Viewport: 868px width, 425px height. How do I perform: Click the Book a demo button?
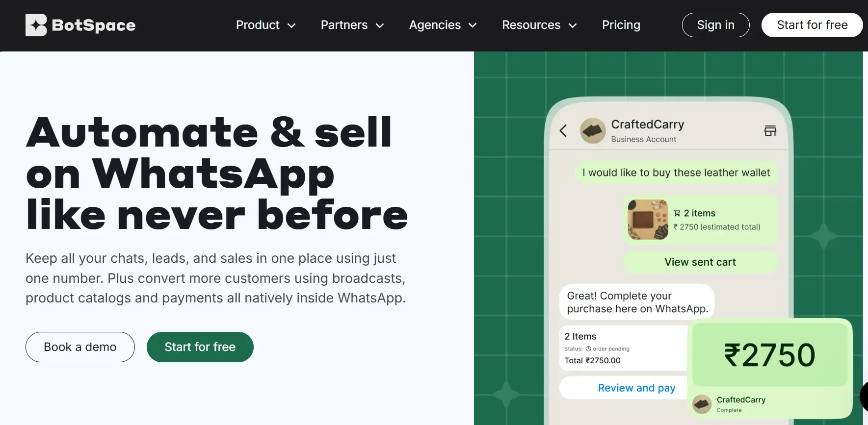click(x=79, y=347)
